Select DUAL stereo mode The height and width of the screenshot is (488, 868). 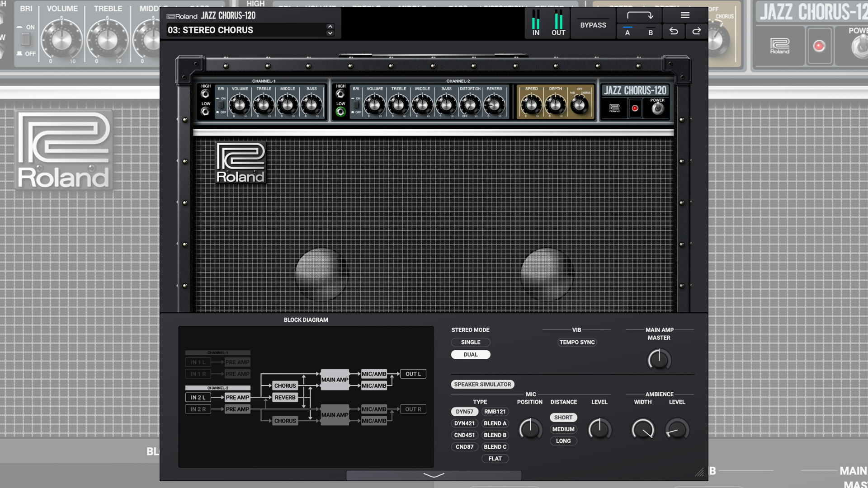click(x=470, y=354)
